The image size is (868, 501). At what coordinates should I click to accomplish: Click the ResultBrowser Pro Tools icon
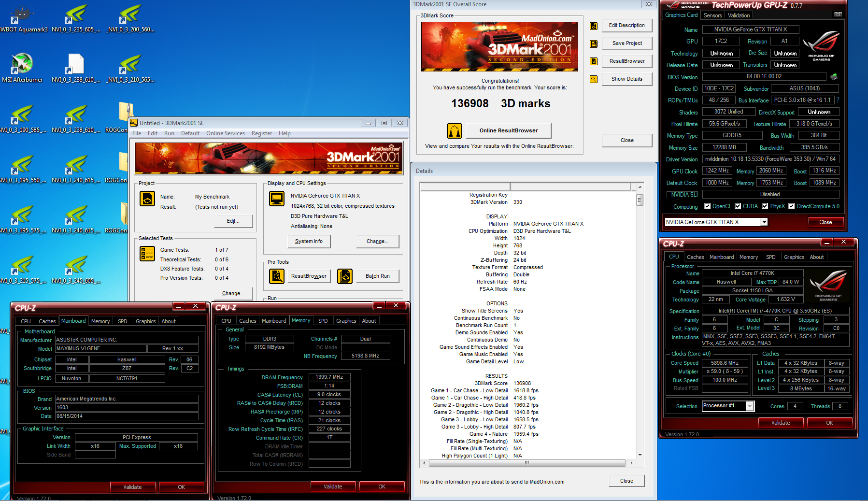(x=277, y=276)
